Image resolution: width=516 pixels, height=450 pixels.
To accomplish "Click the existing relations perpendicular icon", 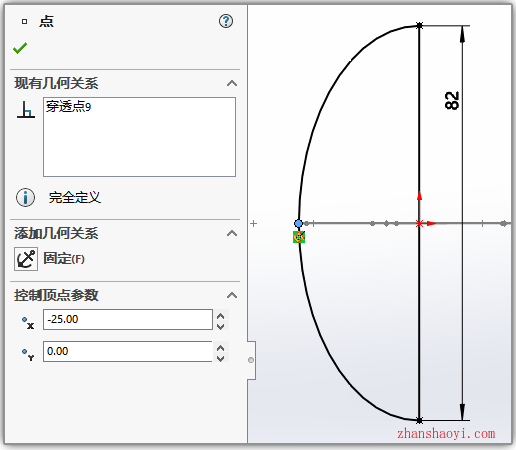I will (x=26, y=109).
